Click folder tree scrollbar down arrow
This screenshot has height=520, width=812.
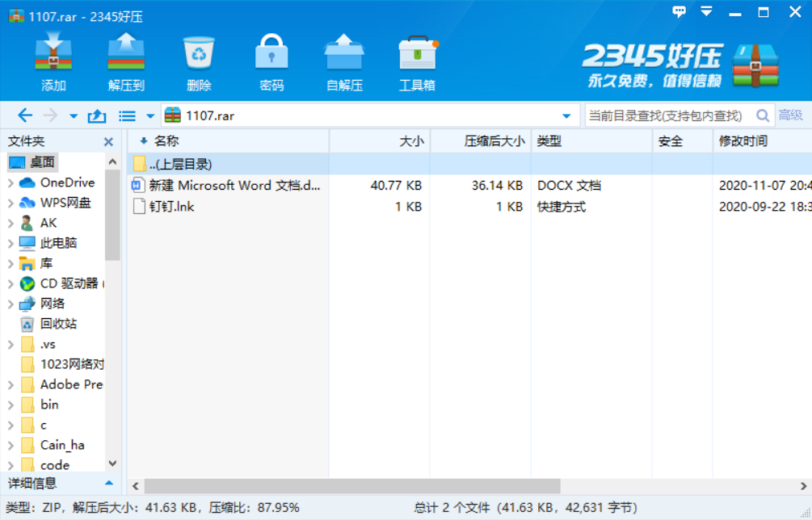click(113, 463)
